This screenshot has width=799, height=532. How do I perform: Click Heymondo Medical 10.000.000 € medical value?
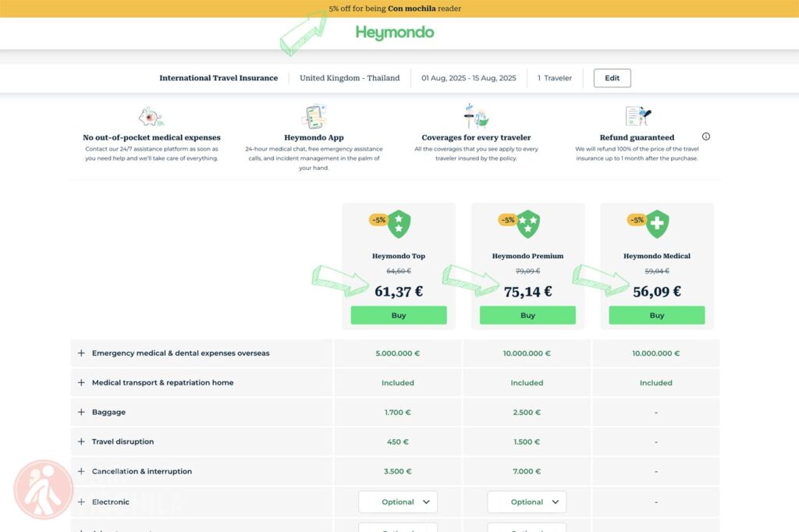pyautogui.click(x=655, y=353)
